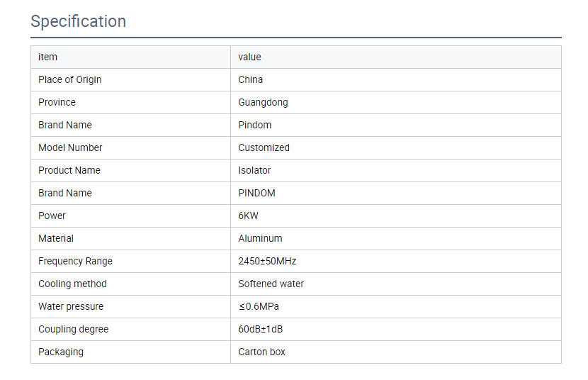Select the Customized value cell
Screen dimensions: 588x380
click(396, 147)
